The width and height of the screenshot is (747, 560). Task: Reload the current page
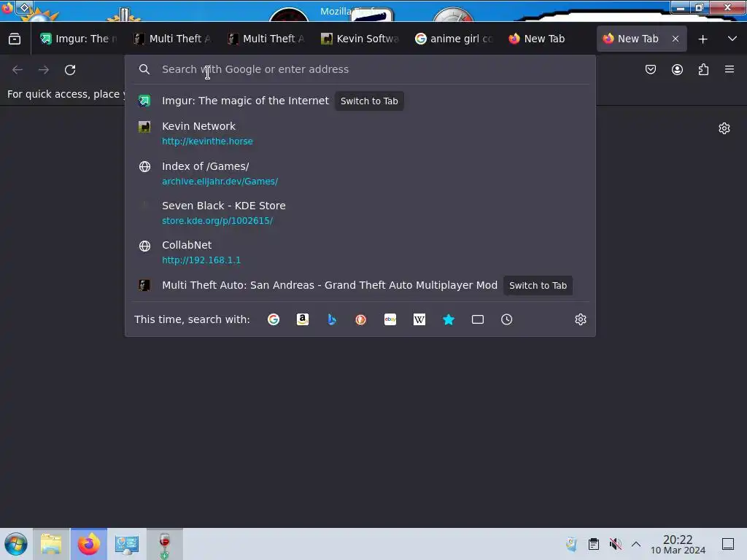[x=70, y=69]
